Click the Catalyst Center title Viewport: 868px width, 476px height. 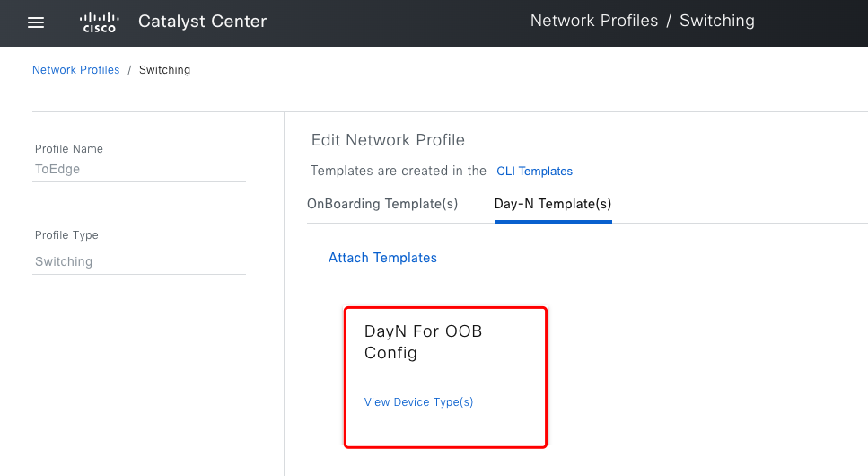click(x=202, y=21)
